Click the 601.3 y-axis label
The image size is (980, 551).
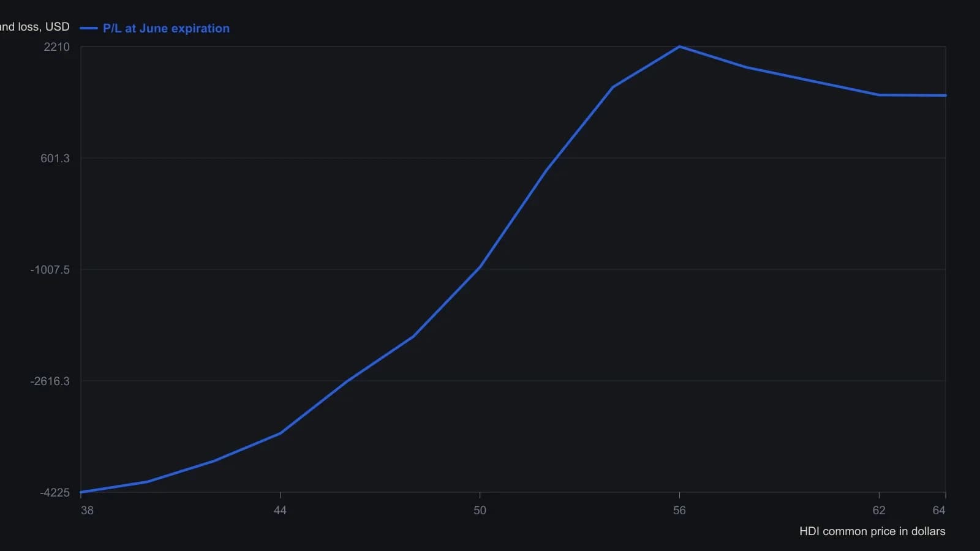pyautogui.click(x=55, y=159)
